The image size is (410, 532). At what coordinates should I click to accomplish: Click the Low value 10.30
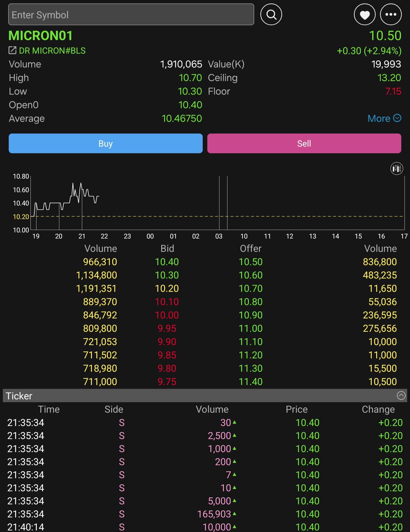(x=190, y=91)
